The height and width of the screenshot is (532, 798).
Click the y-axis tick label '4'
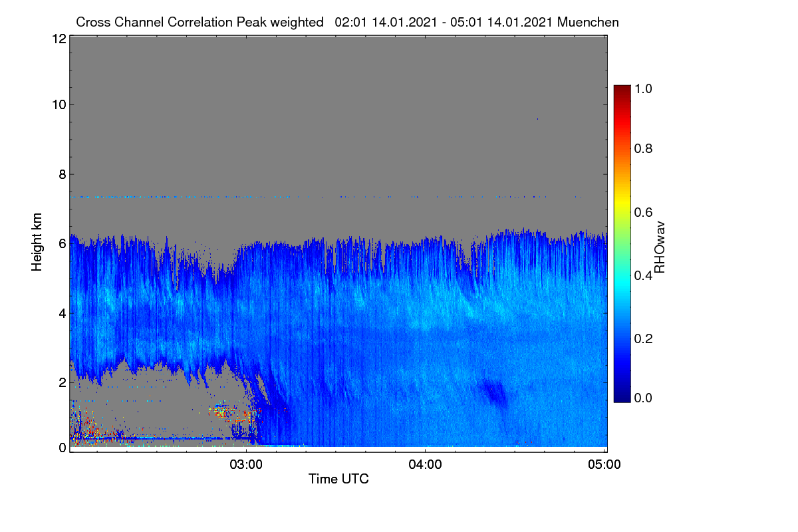62,313
